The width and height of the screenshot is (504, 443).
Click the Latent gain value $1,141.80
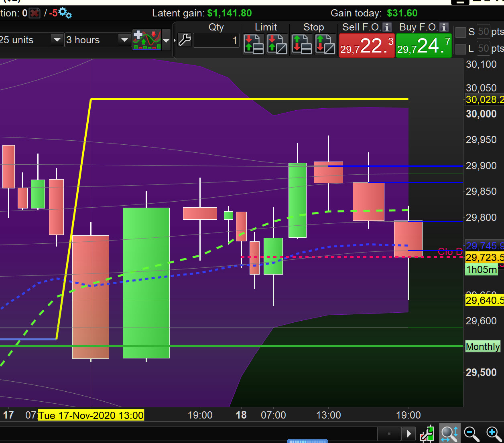[x=230, y=13]
